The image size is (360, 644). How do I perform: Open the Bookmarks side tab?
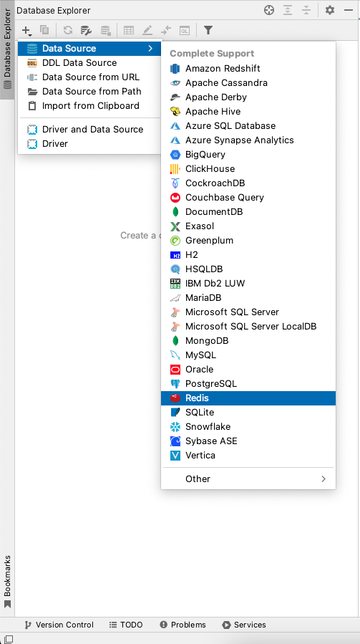coord(7,582)
